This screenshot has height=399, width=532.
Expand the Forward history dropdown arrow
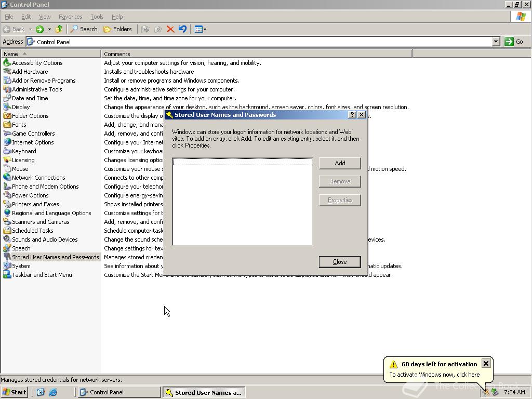pos(49,29)
